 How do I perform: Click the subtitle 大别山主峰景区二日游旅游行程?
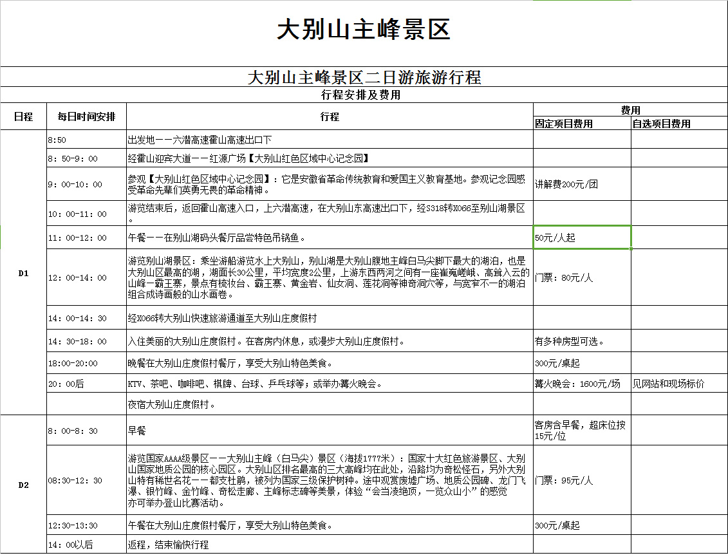[x=364, y=77]
